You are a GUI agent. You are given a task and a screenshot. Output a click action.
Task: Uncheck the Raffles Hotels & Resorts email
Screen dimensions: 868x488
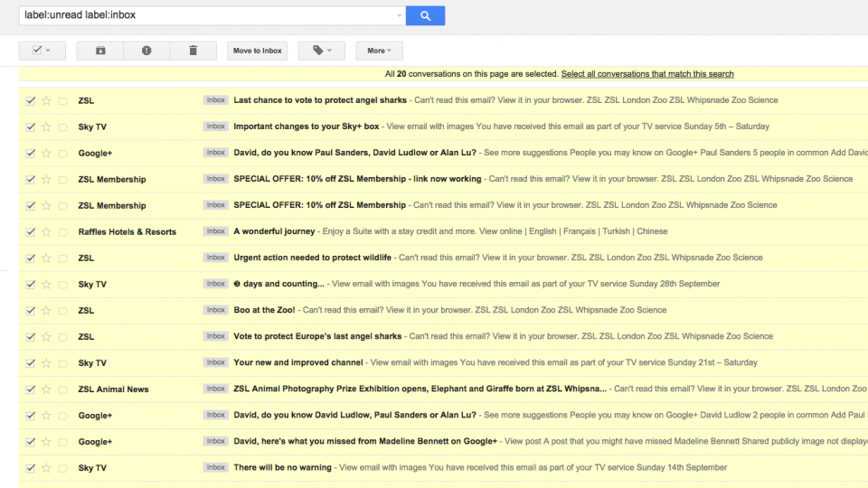(x=31, y=232)
